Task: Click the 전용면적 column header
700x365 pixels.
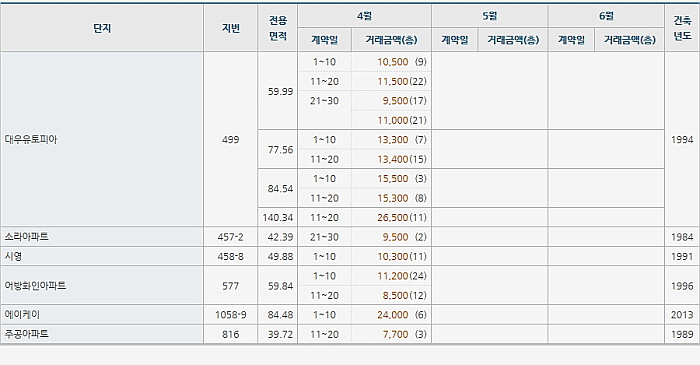Action: click(277, 28)
